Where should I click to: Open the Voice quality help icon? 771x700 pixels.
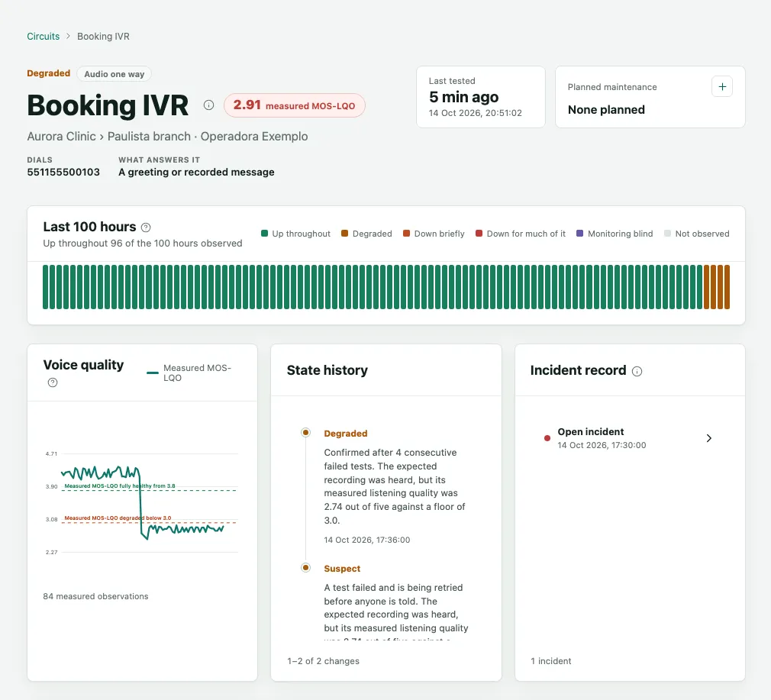[53, 382]
